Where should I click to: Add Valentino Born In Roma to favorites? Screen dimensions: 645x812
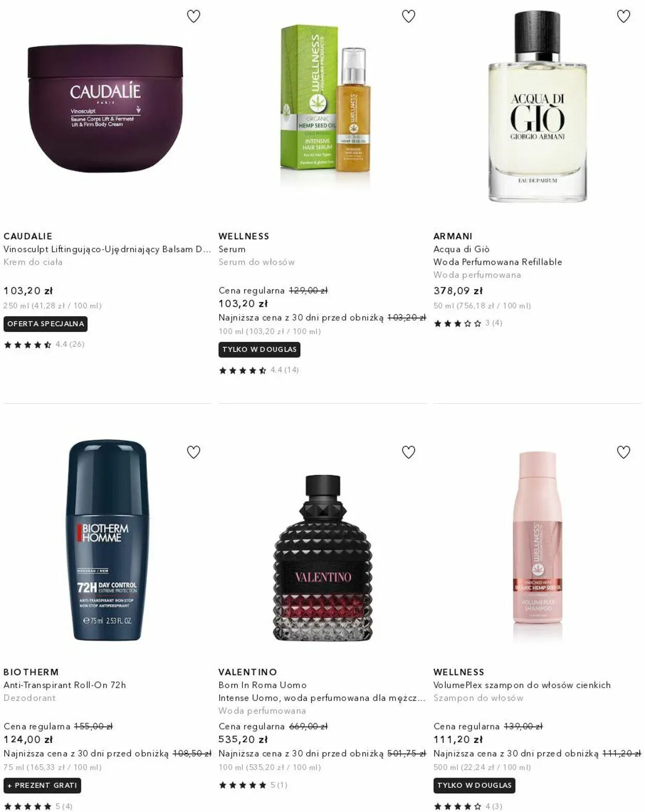pyautogui.click(x=409, y=452)
